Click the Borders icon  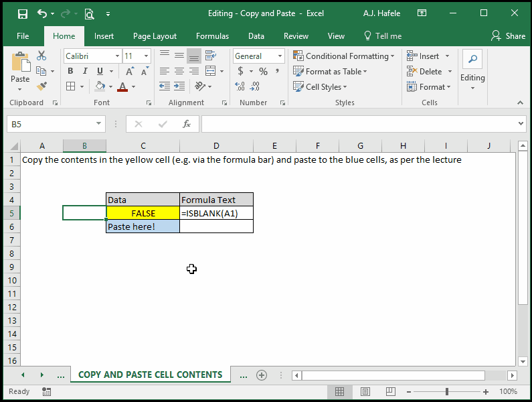tap(70, 86)
